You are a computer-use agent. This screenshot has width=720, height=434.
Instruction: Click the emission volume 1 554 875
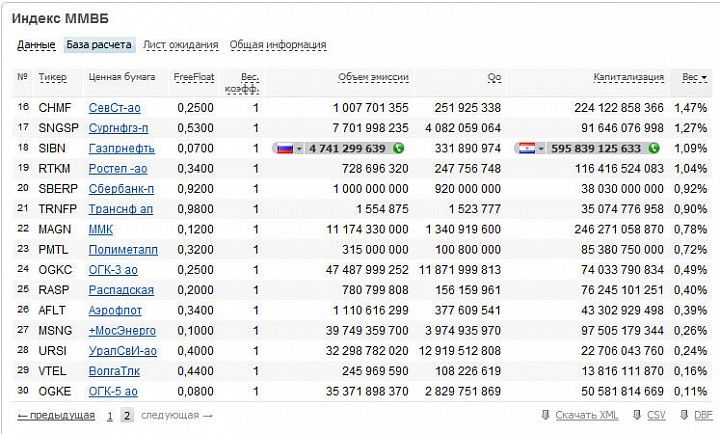(x=382, y=209)
